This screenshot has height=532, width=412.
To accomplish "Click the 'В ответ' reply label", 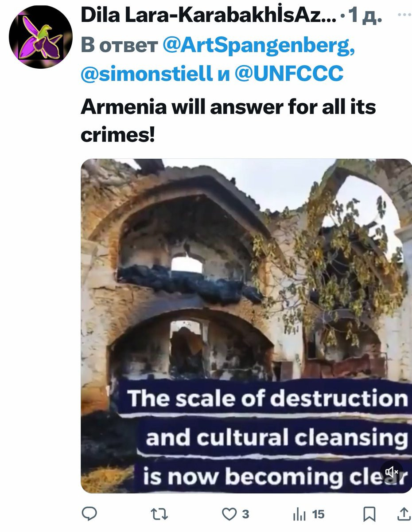I will [x=120, y=46].
